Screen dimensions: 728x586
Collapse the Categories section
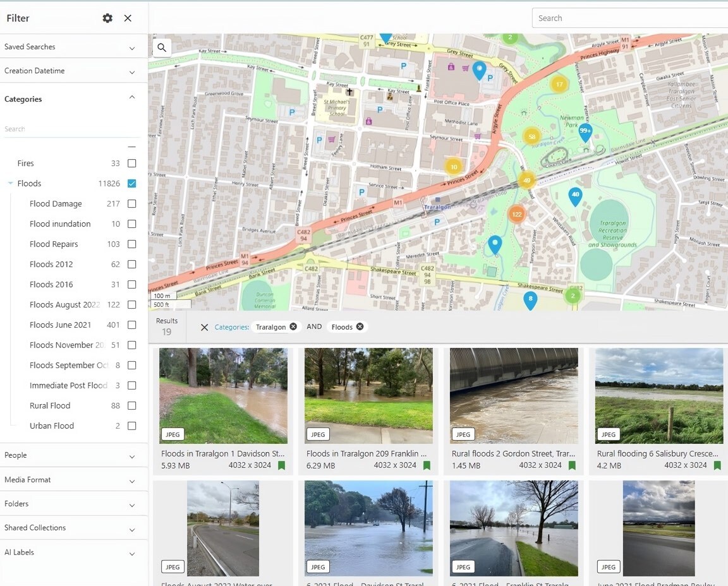click(132, 98)
